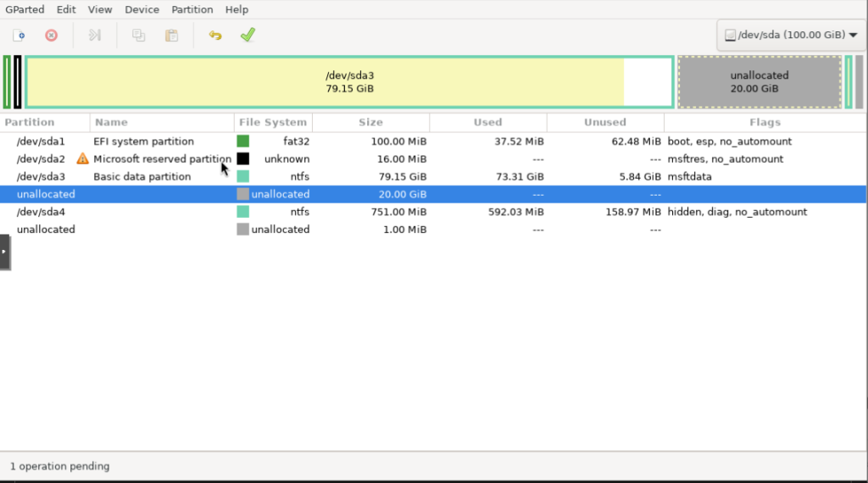Click the 73.31 GiB used value
The image size is (868, 483).
(518, 176)
